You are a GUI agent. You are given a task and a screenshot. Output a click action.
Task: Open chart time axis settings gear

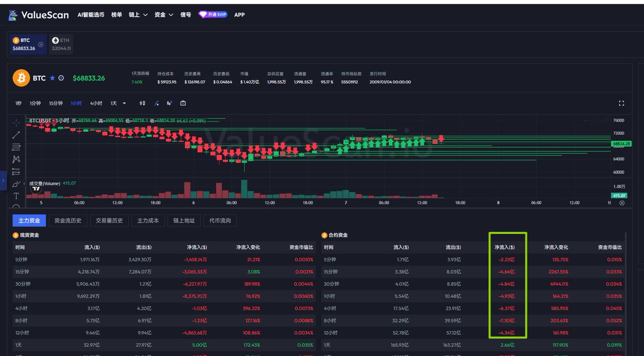coord(622,203)
